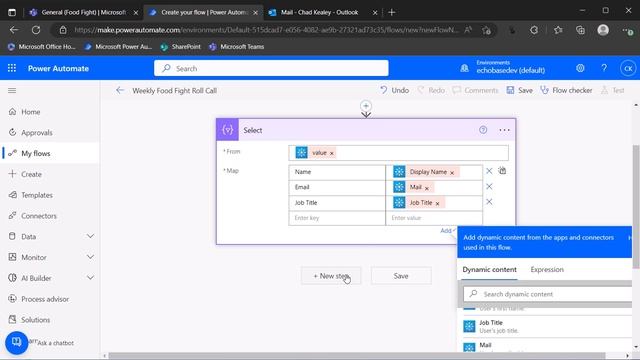Image resolution: width=640 pixels, height=360 pixels.
Task: Delete the Name map row
Action: click(x=489, y=171)
